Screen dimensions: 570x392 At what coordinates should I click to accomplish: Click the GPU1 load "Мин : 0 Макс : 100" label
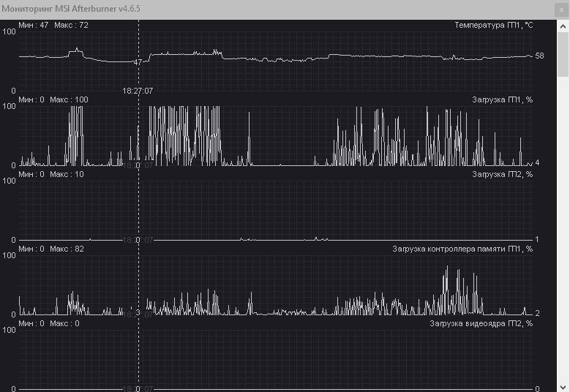click(53, 99)
